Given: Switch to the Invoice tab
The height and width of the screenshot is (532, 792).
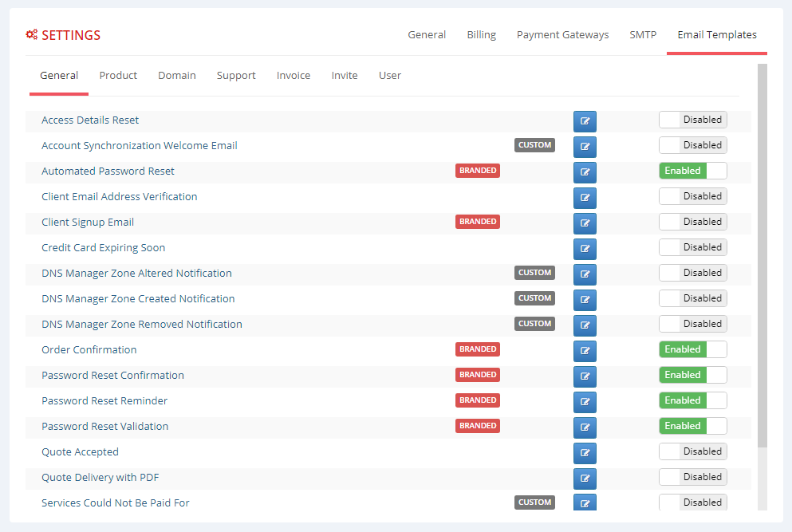Looking at the screenshot, I should 293,75.
